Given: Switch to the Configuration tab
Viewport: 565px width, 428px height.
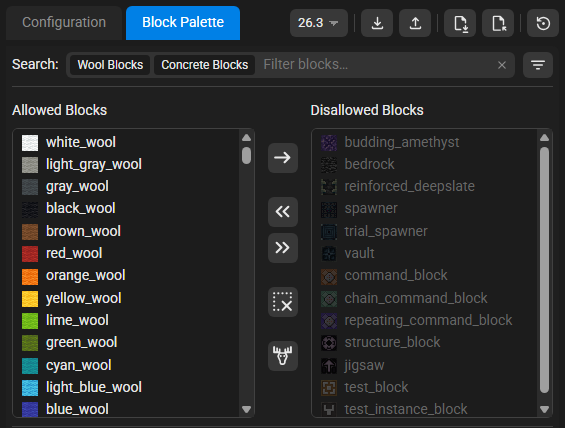Looking at the screenshot, I should coord(64,23).
